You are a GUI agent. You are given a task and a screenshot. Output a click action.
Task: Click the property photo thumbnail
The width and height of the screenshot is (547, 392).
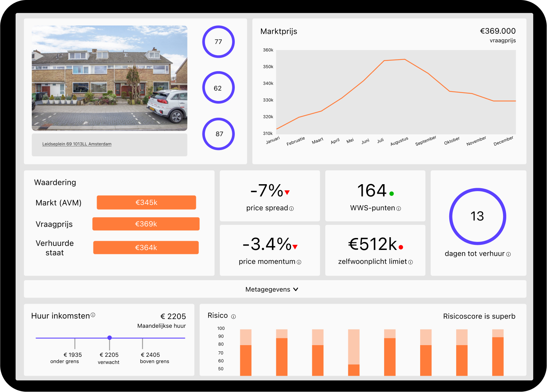[109, 79]
